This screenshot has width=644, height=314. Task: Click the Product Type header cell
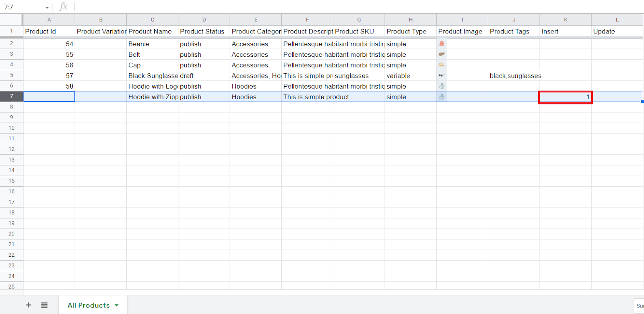pyautogui.click(x=411, y=31)
